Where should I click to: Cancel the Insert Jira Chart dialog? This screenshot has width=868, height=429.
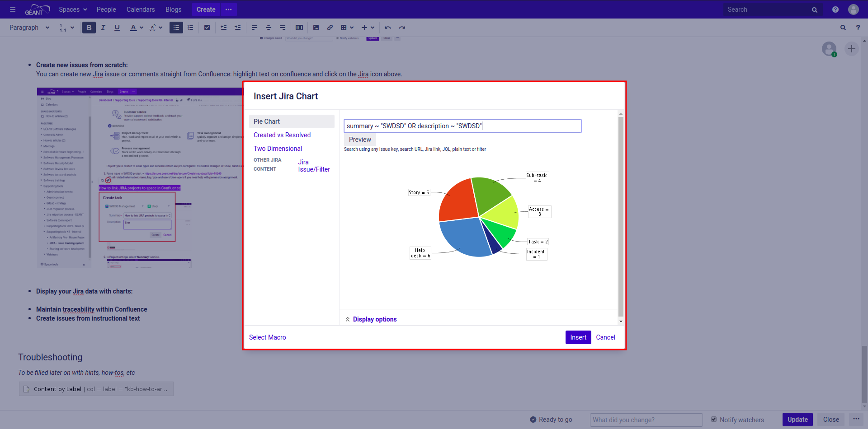coord(605,337)
